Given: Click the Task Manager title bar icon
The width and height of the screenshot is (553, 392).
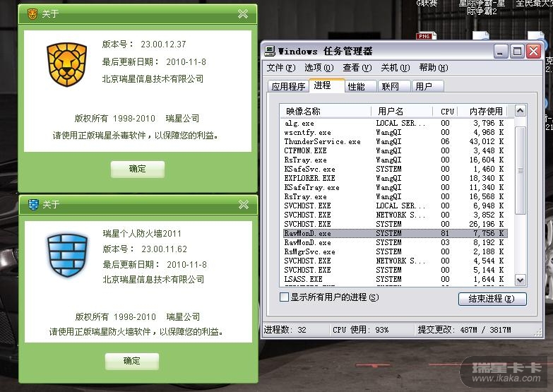Looking at the screenshot, I should pyautogui.click(x=270, y=51).
